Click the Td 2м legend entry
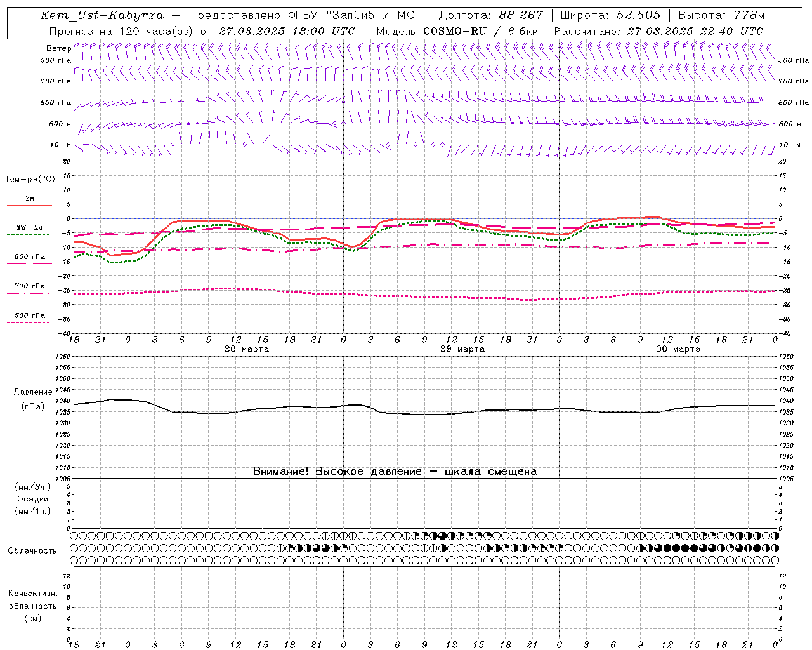The height and width of the screenshot is (650, 812). coord(29,227)
